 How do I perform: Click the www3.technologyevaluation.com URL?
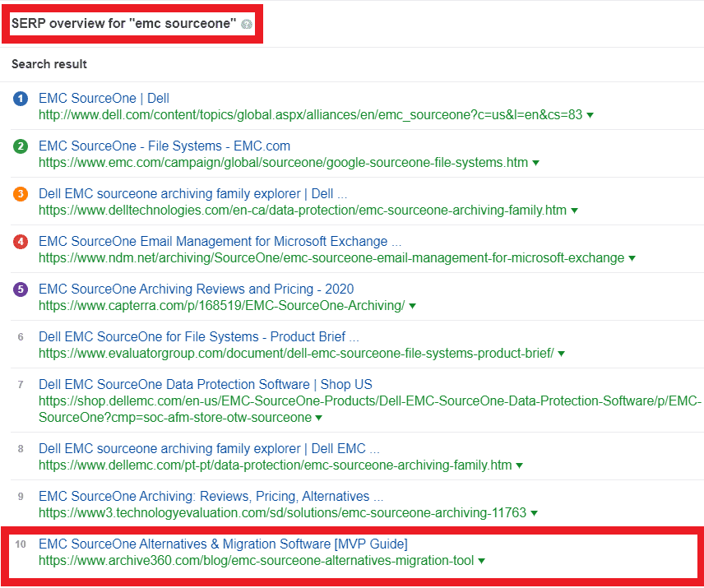(282, 512)
